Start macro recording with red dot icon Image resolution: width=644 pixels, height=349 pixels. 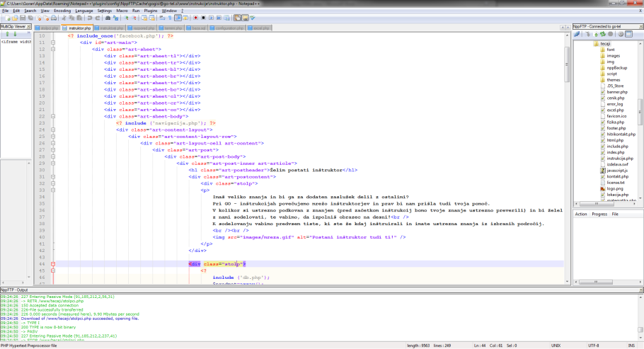[195, 18]
